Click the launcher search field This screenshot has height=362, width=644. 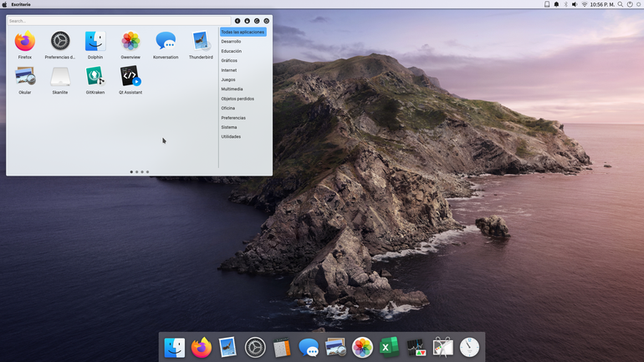pyautogui.click(x=120, y=21)
